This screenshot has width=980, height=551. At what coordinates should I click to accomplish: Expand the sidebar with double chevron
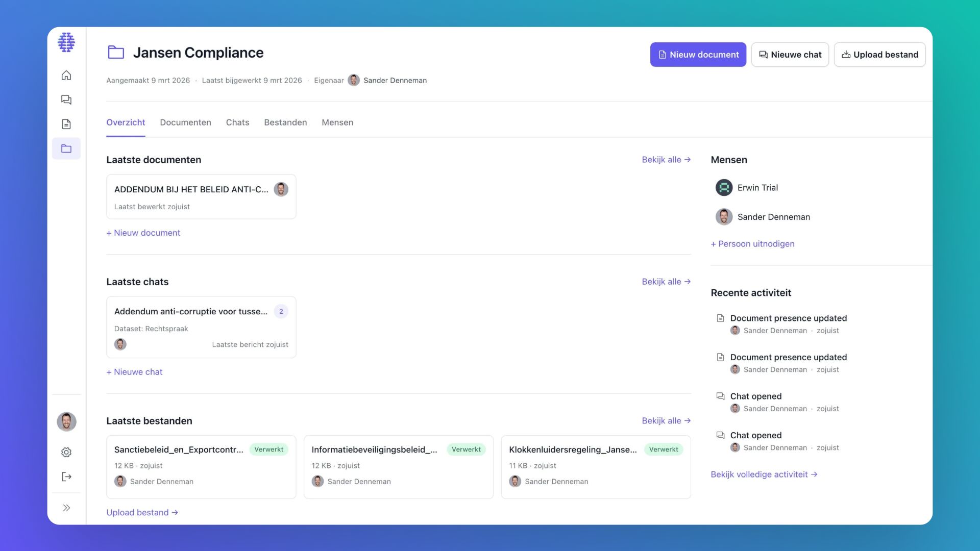pos(66,508)
